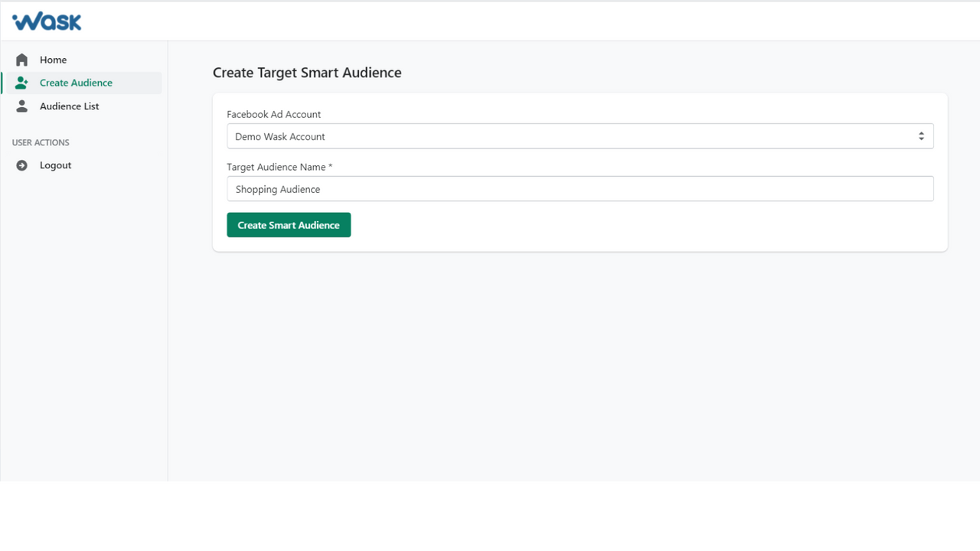The width and height of the screenshot is (980, 551).
Task: Click the Target Audience Name label
Action: coord(279,167)
